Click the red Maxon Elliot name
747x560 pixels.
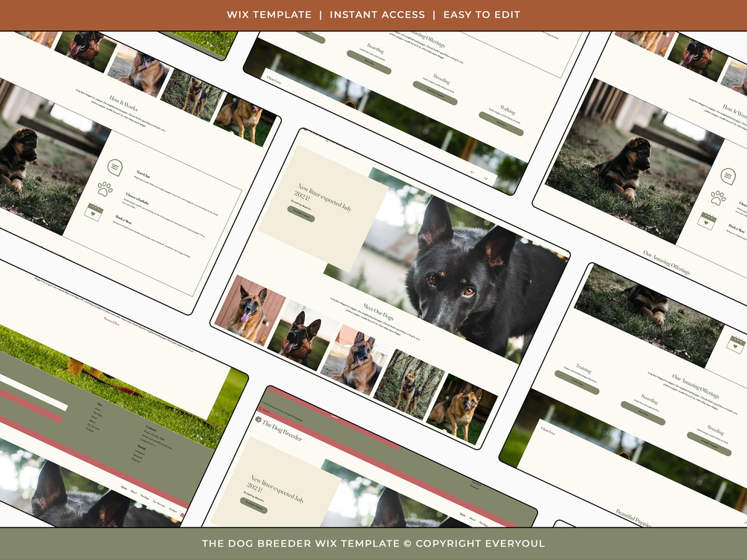pyautogui.click(x=111, y=320)
